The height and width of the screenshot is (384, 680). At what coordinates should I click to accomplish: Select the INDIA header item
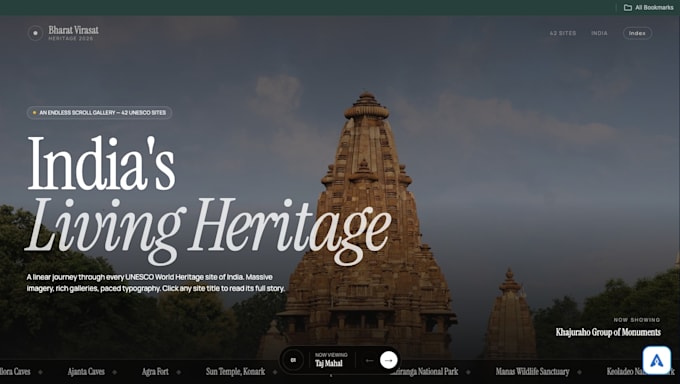click(599, 33)
